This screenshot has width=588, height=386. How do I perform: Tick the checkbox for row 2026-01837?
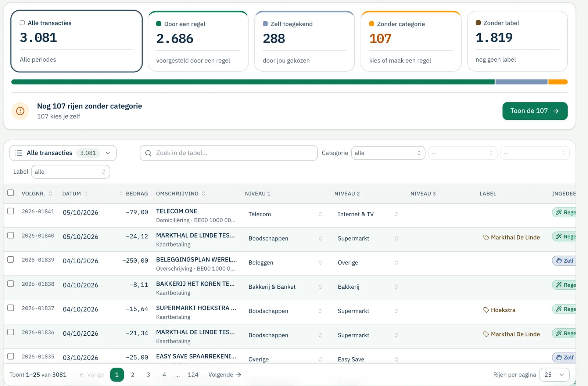coord(11,308)
